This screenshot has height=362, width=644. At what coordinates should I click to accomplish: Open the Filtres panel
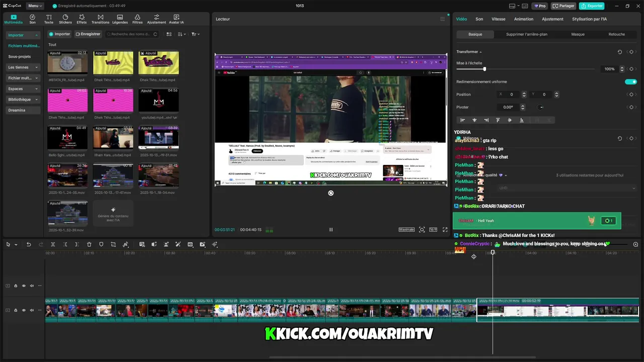pos(137,19)
